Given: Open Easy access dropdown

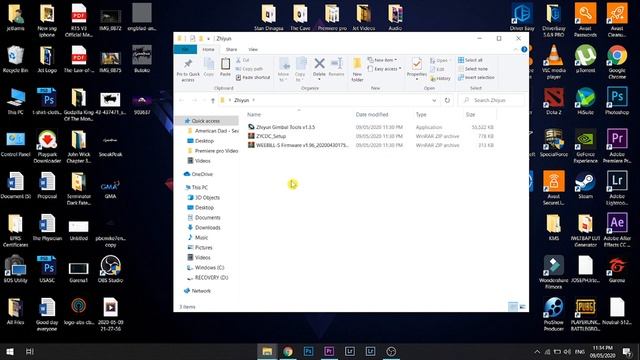Looking at the screenshot, I should click(384, 69).
